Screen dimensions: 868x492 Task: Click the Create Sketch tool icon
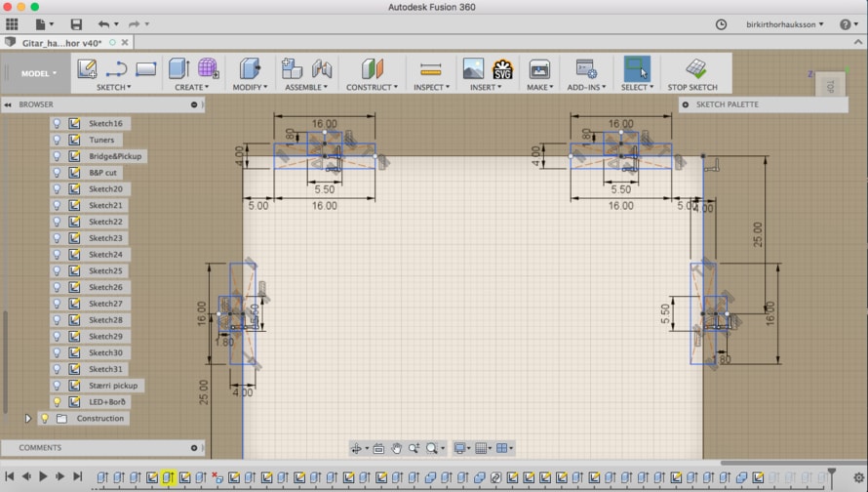(x=87, y=68)
